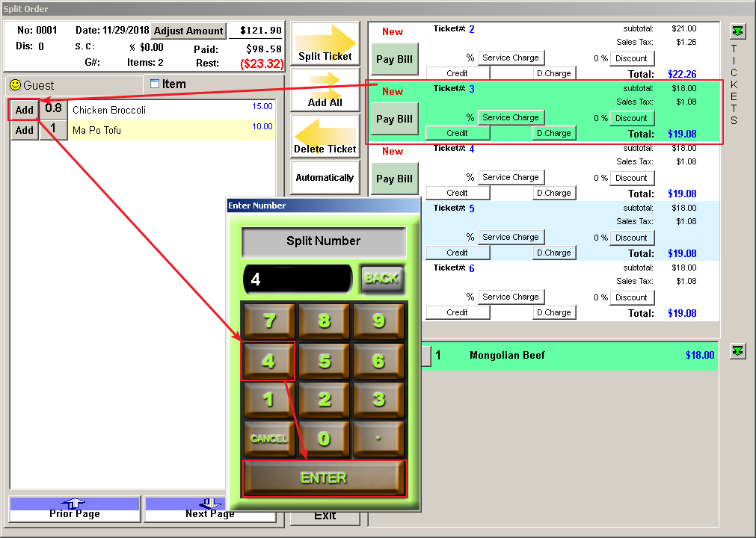Image resolution: width=756 pixels, height=538 pixels.
Task: Tap keypad digit 2
Action: [x=324, y=399]
